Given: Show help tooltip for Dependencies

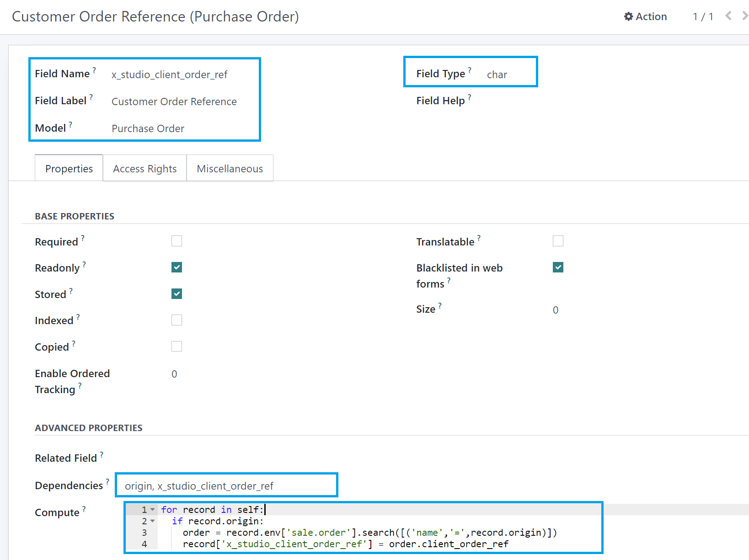Looking at the screenshot, I should [x=107, y=482].
